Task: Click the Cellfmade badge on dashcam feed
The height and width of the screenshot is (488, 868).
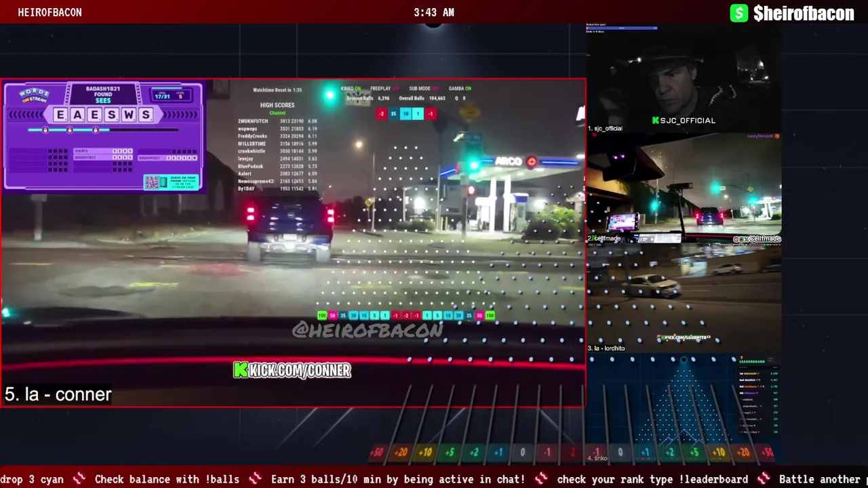Action: (757, 239)
